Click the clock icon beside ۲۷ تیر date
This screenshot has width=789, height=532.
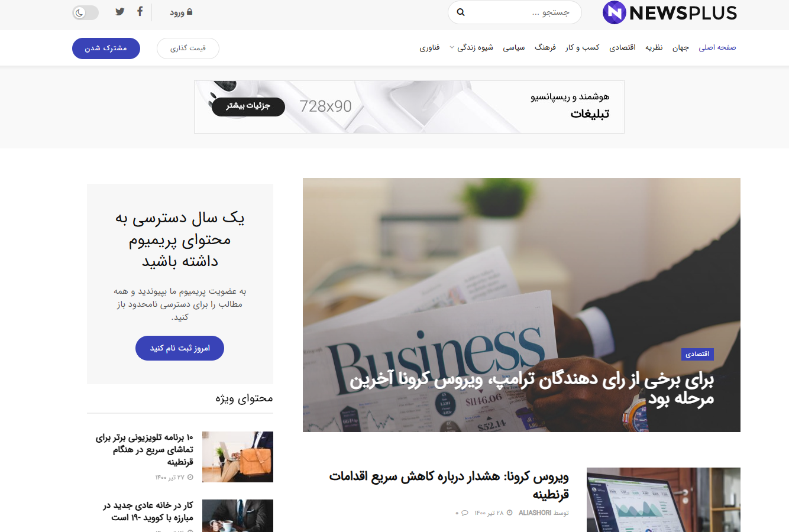189,477
